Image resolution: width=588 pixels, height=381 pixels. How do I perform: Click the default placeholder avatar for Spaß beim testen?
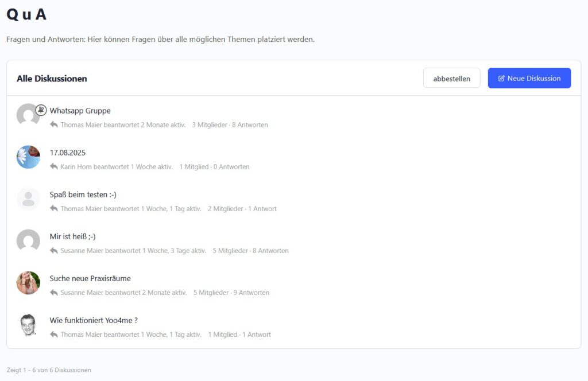(28, 199)
